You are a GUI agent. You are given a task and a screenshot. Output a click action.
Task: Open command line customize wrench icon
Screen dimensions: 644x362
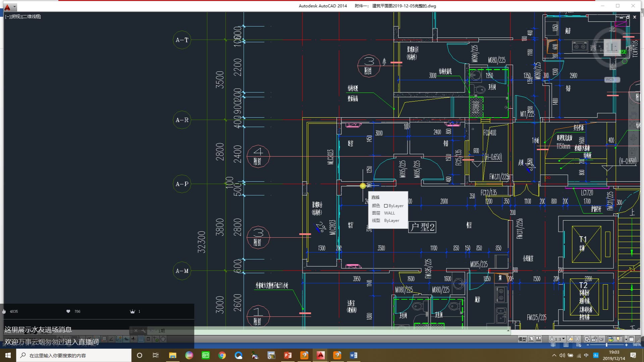click(143, 330)
